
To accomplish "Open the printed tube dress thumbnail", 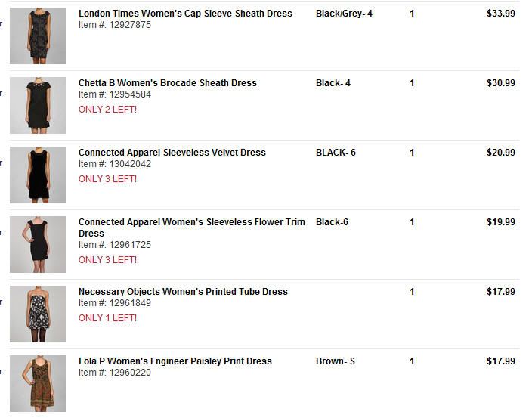I will [x=38, y=314].
